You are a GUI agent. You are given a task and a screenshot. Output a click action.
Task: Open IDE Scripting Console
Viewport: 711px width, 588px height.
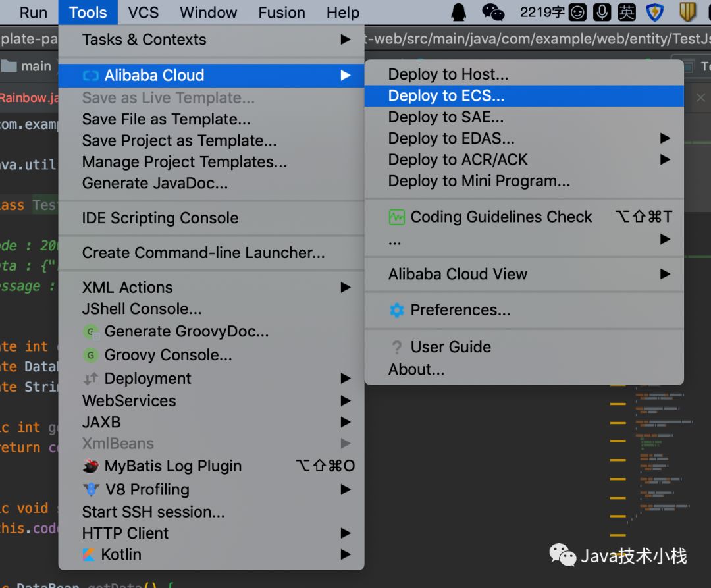[x=211, y=218]
